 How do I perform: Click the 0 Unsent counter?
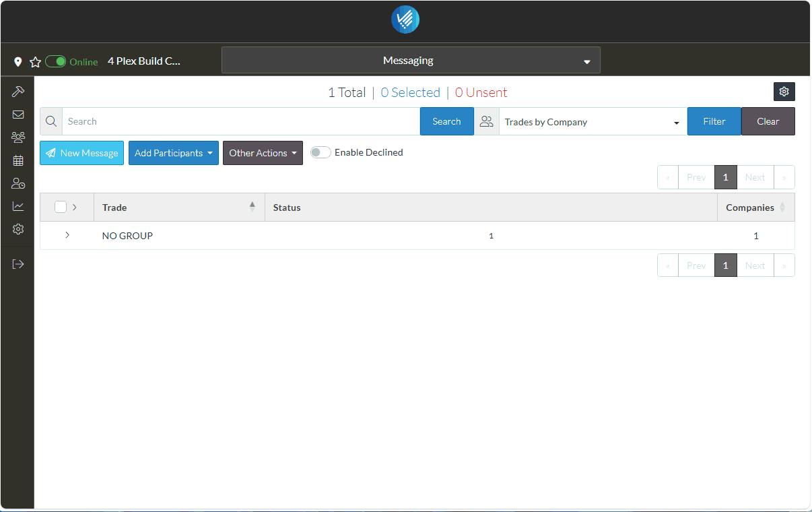point(481,92)
